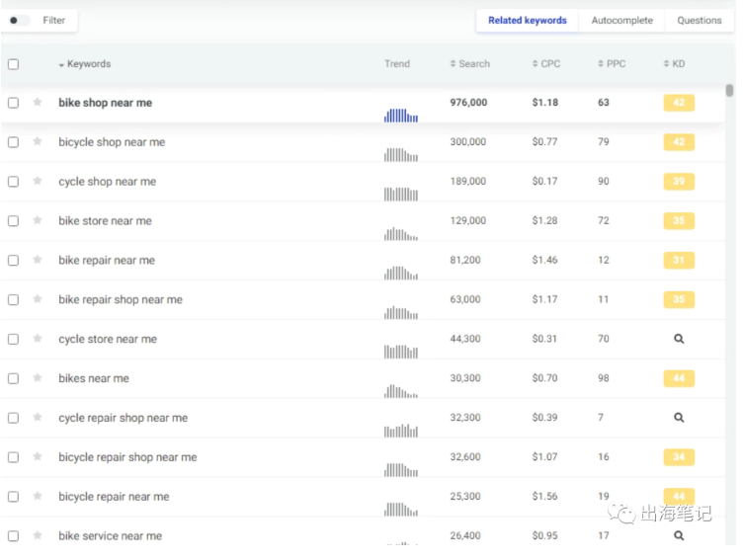Viewport: 743px width, 560px height.
Task: Star the keyword bicycle shop near me
Action: [x=38, y=141]
